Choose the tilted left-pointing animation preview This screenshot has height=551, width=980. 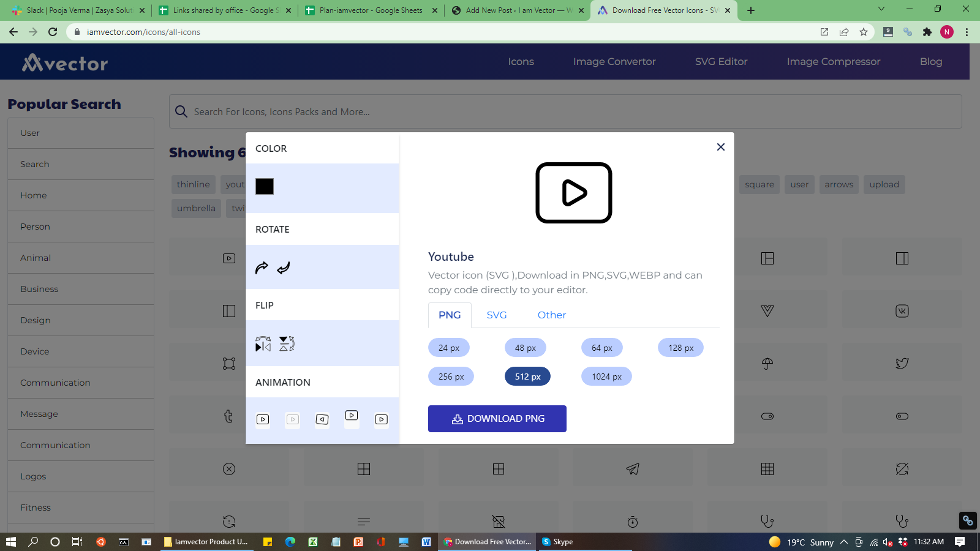322,419
